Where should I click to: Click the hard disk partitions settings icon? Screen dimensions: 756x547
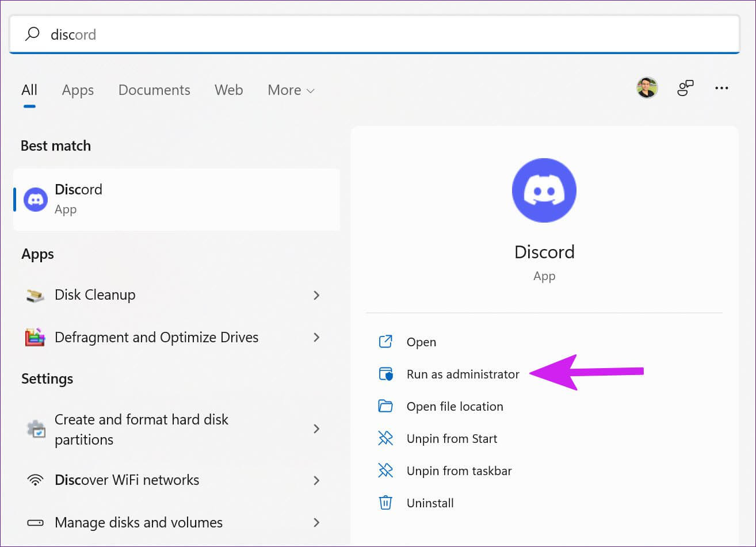click(x=36, y=429)
